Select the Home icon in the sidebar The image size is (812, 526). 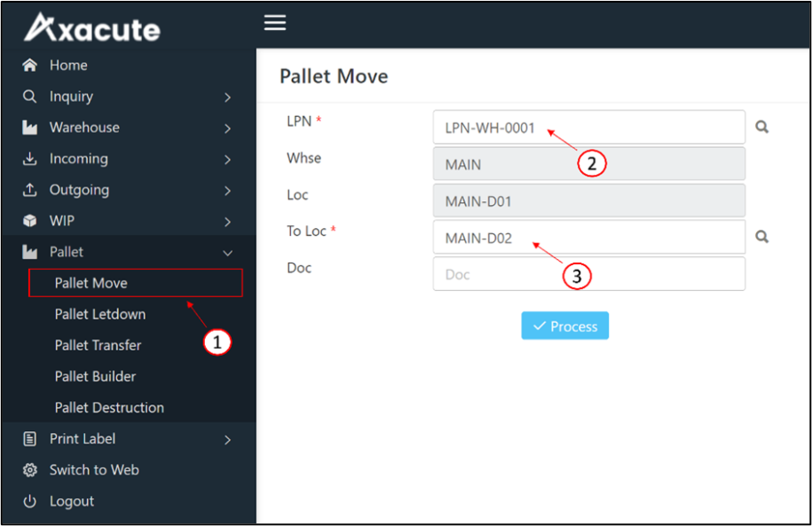click(x=30, y=65)
